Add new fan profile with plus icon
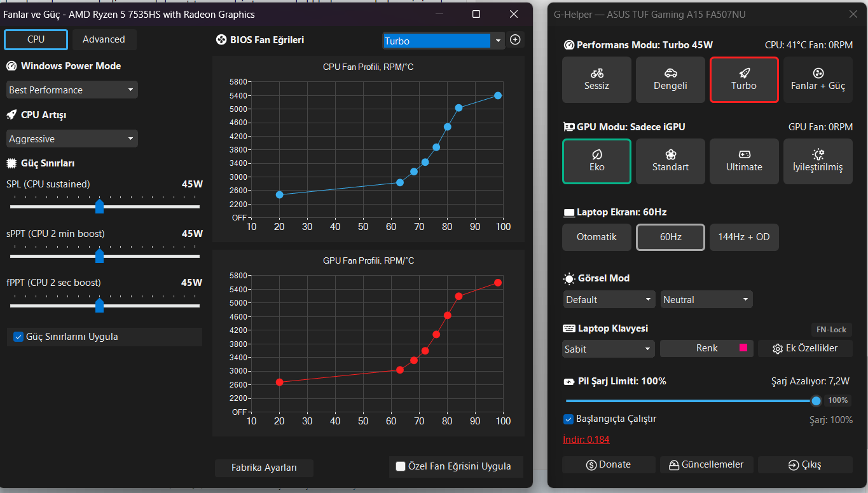 516,40
